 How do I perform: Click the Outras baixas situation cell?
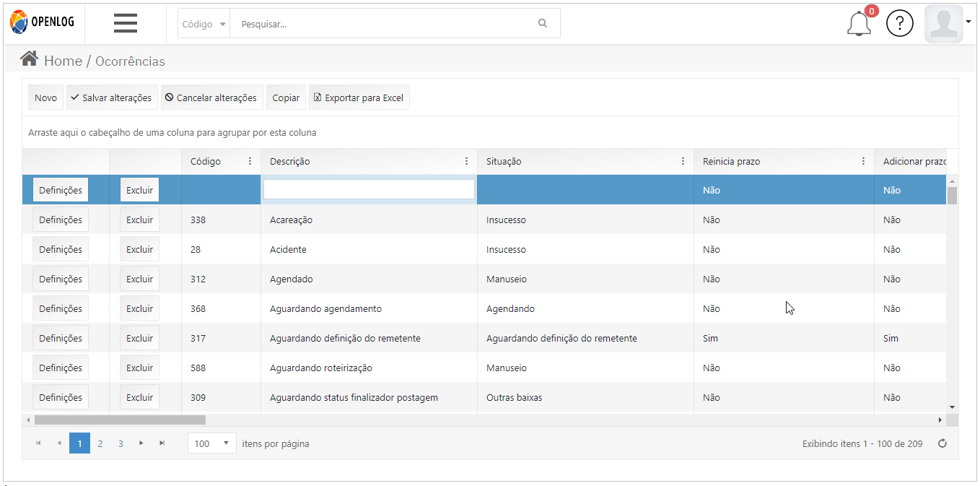coord(585,397)
